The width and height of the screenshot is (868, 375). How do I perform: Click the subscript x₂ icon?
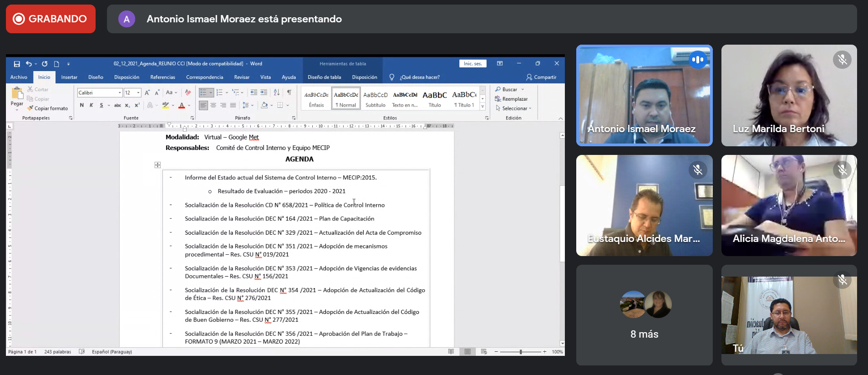coord(127,105)
